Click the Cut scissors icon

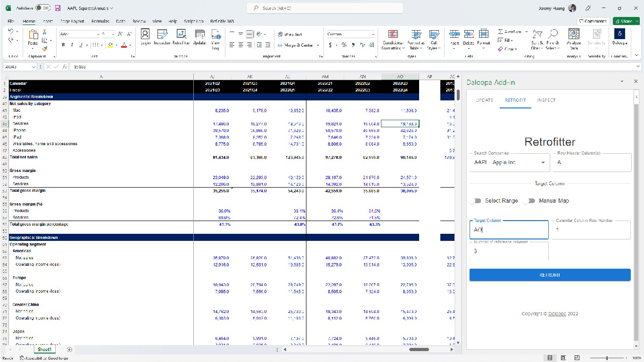(x=45, y=32)
